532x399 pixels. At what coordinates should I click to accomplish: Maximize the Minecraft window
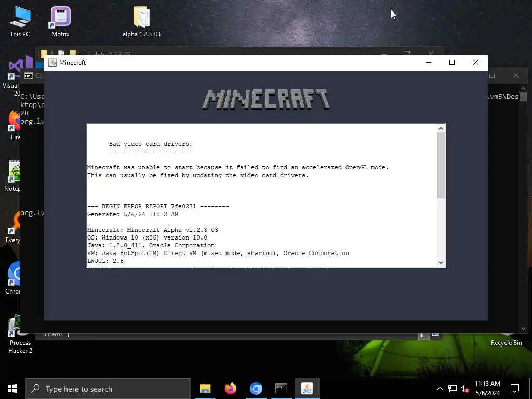[452, 62]
